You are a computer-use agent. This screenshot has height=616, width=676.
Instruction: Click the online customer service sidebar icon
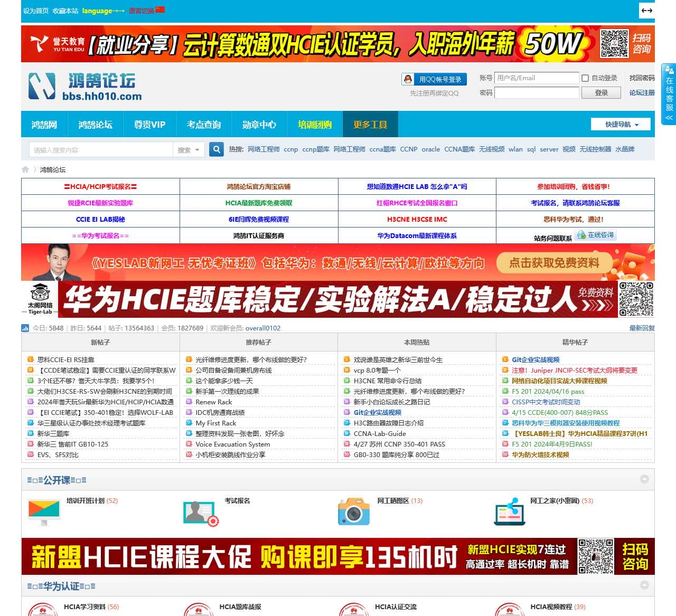coord(669,94)
